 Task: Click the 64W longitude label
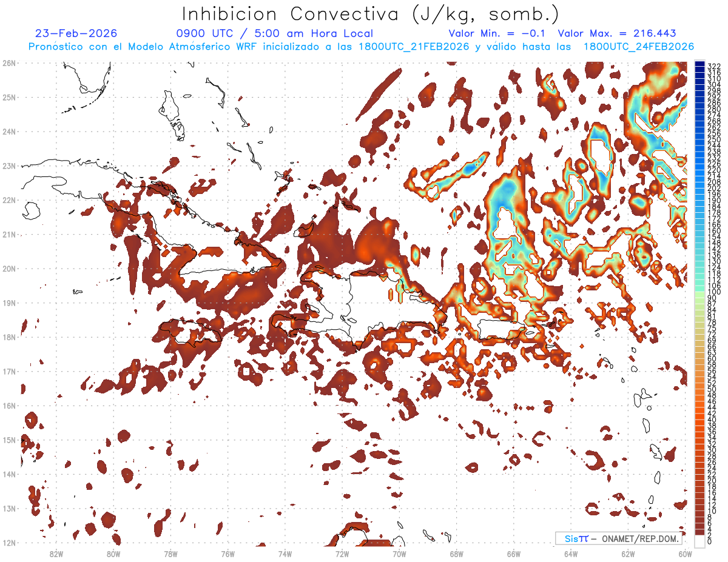pyautogui.click(x=571, y=554)
